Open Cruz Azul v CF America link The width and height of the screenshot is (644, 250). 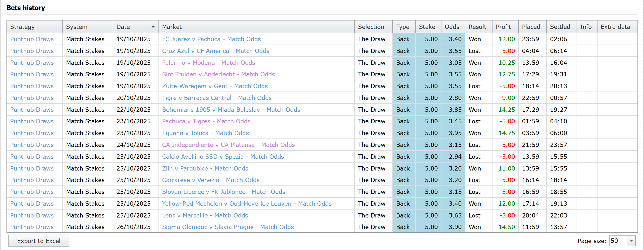pyautogui.click(x=216, y=51)
